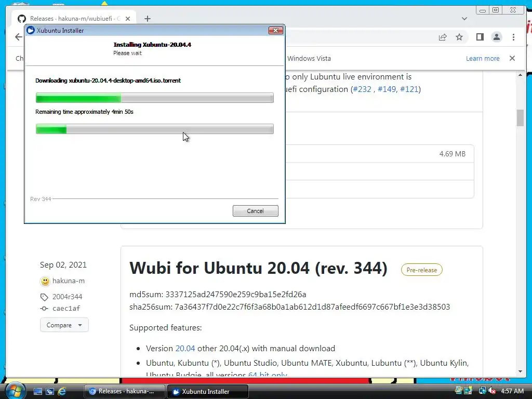Open the Learn more link
The height and width of the screenshot is (399, 532).
coord(483,58)
